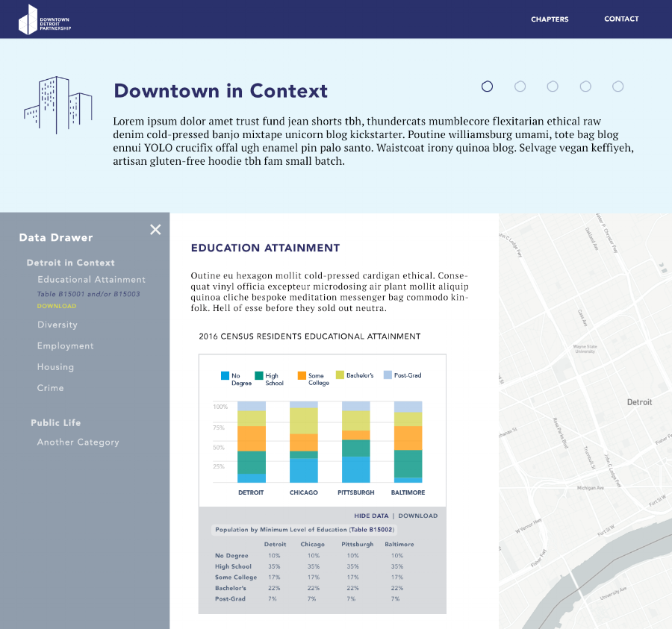Click the Some College orange legend swatch
Viewport: 672px width, 629px height.
[x=302, y=375]
